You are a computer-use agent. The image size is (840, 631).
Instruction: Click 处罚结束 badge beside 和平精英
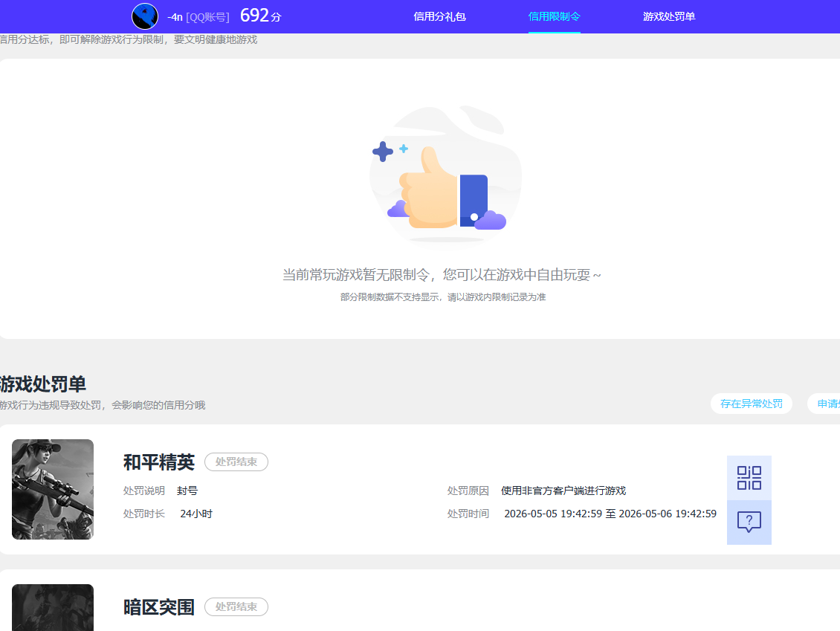(x=236, y=462)
